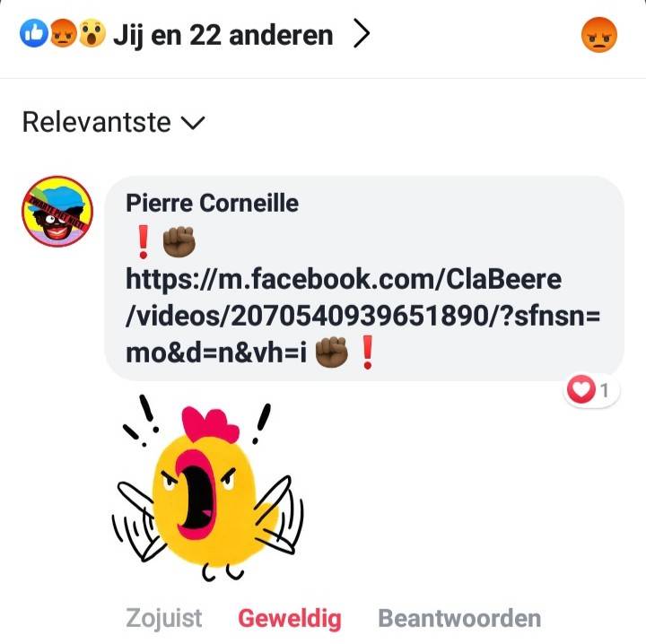
Task: Click the screaming chicken sticker
Action: coord(208,488)
